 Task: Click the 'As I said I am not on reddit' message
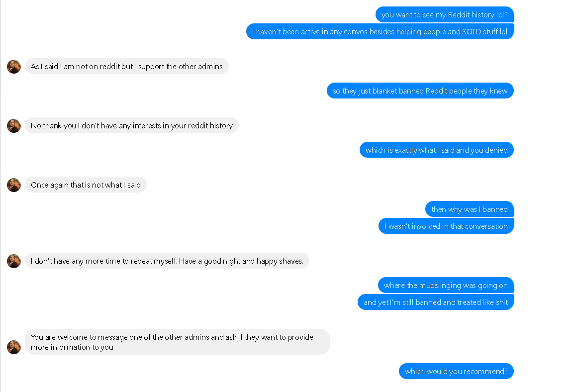127,67
